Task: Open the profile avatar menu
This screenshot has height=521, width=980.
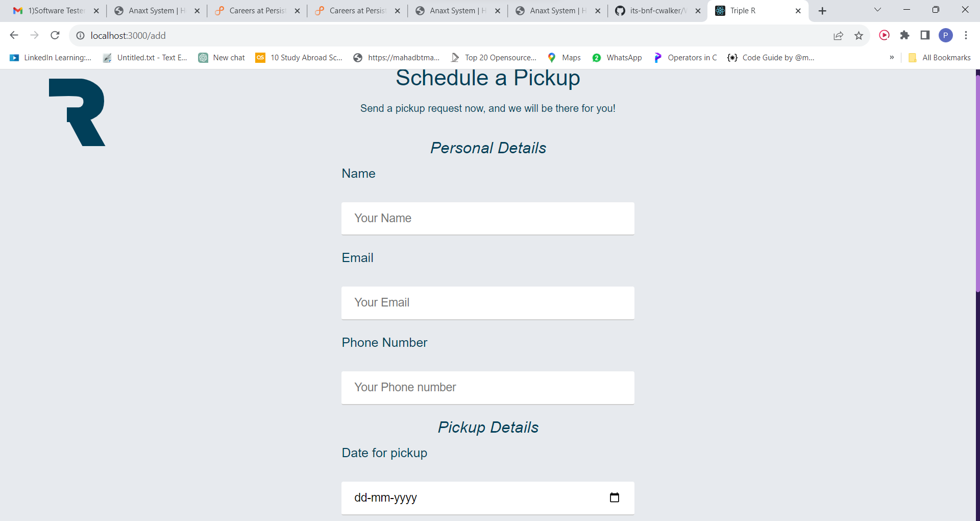Action: [x=946, y=35]
